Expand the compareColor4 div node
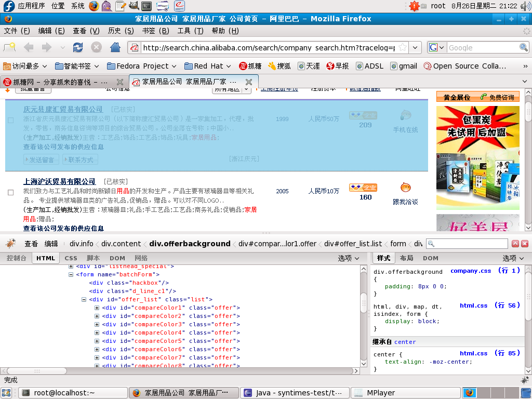 tap(97, 332)
